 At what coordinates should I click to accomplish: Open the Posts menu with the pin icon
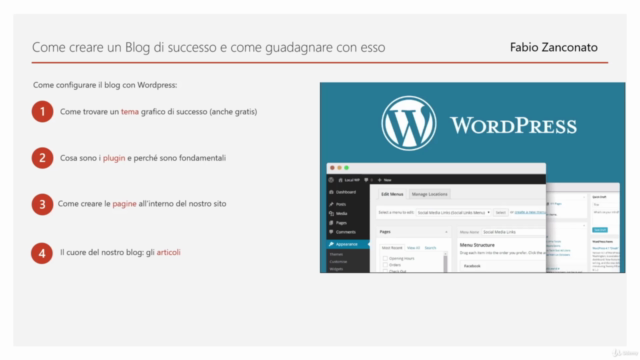coord(338,204)
